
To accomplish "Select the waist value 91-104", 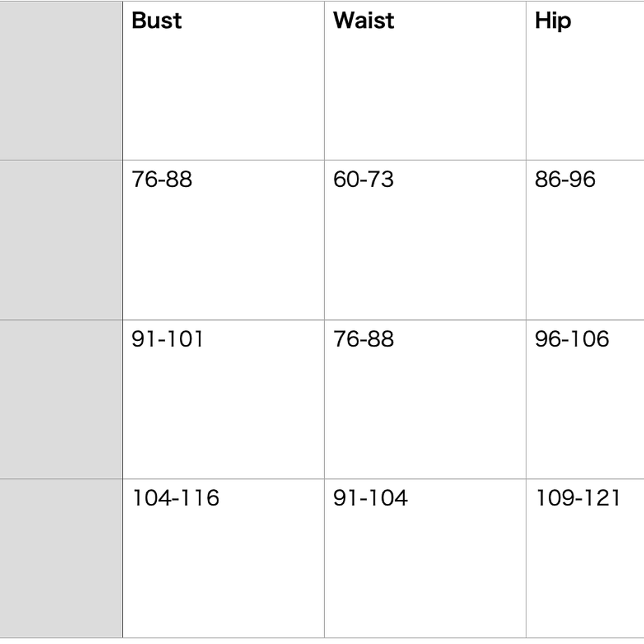I will pos(370,498).
